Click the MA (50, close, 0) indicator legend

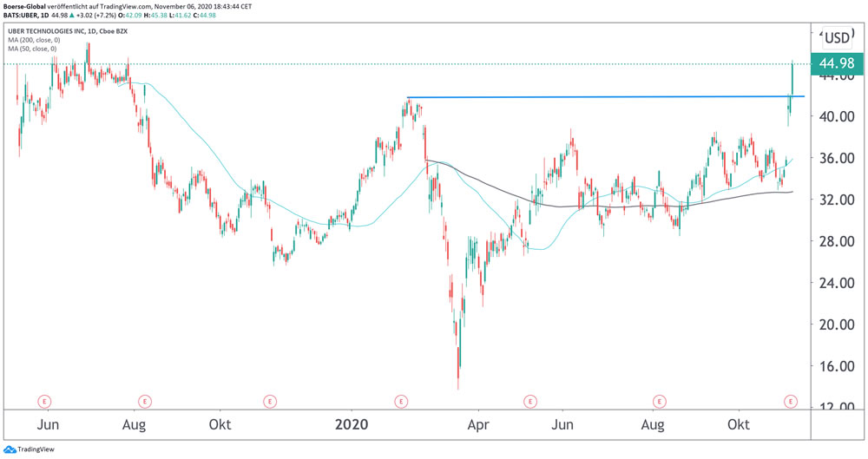click(x=32, y=49)
